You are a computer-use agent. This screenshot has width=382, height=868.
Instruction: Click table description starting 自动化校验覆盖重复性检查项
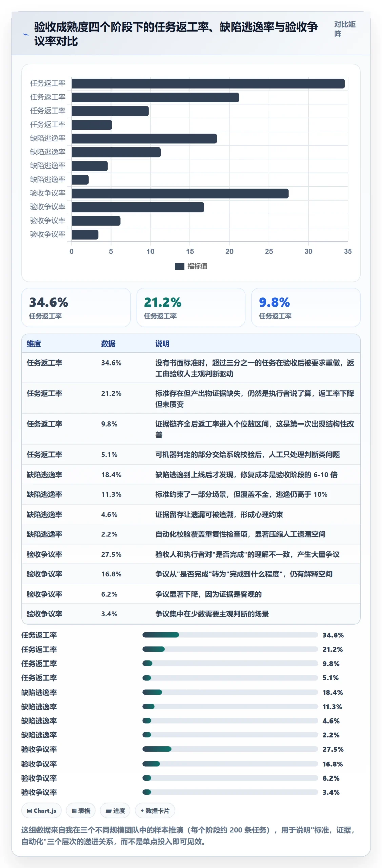click(x=240, y=534)
